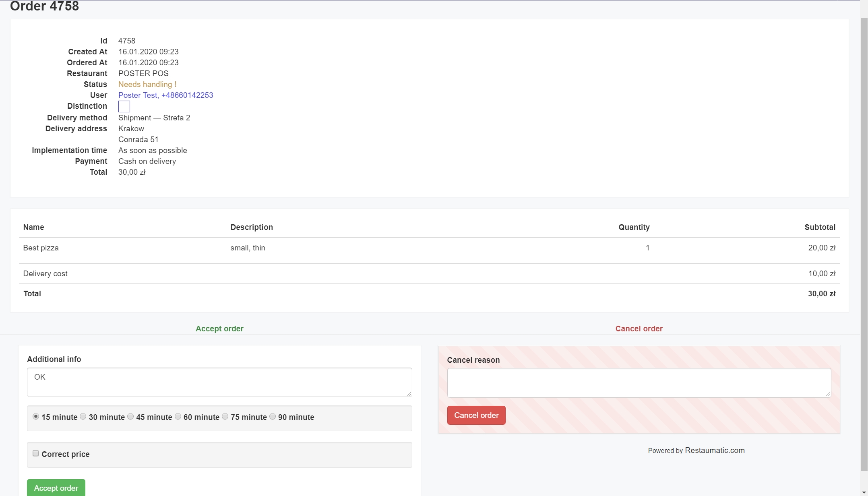Switch to the Accept order section
This screenshot has height=496, width=868.
tap(219, 329)
